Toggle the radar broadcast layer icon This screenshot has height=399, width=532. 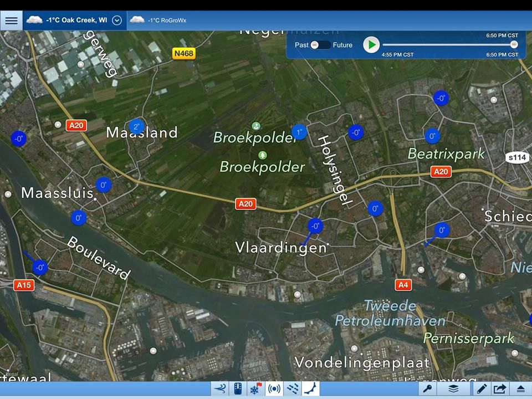coord(274,389)
